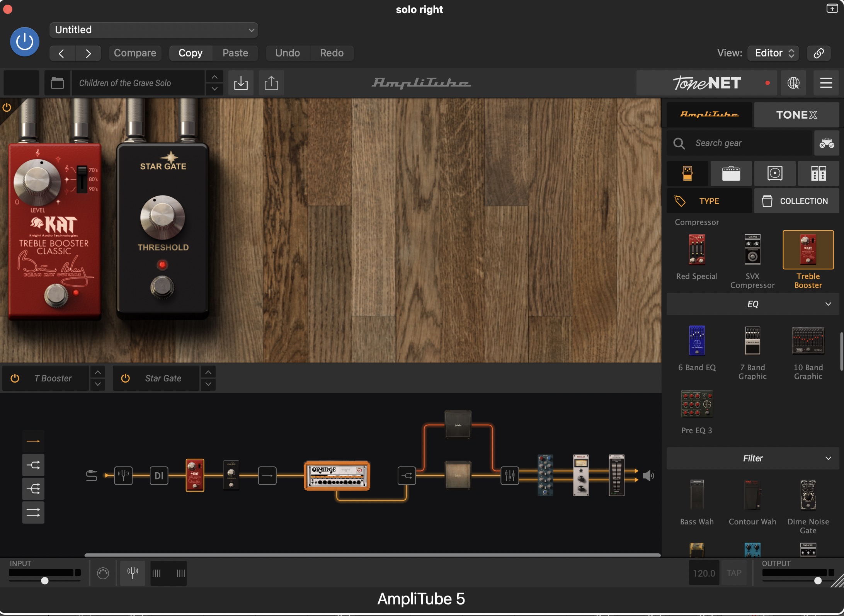Open the Untitled preset dropdown
This screenshot has width=844, height=616.
pyautogui.click(x=153, y=30)
